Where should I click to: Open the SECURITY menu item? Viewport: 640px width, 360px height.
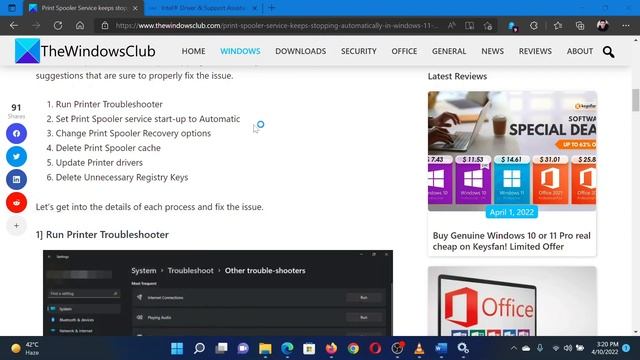[x=359, y=51]
